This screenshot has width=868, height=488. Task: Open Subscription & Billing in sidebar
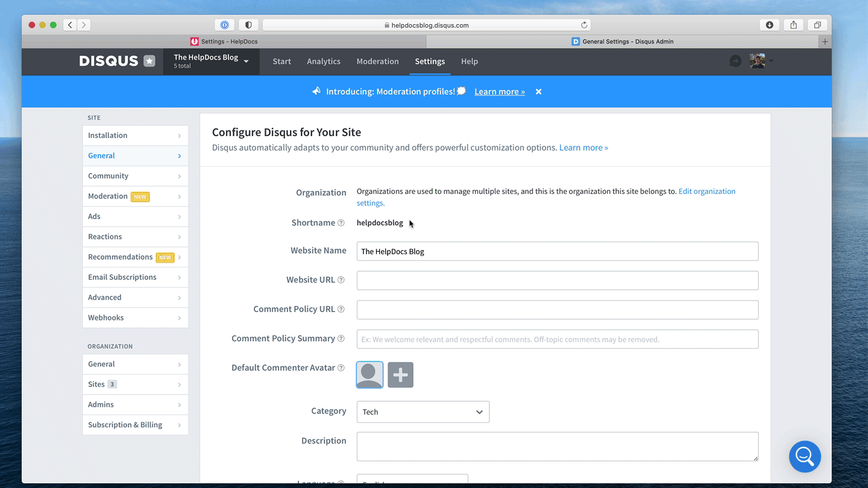(x=135, y=425)
